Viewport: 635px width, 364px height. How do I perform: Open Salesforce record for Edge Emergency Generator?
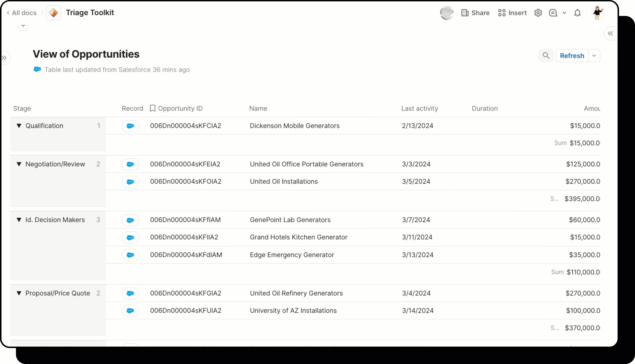130,255
